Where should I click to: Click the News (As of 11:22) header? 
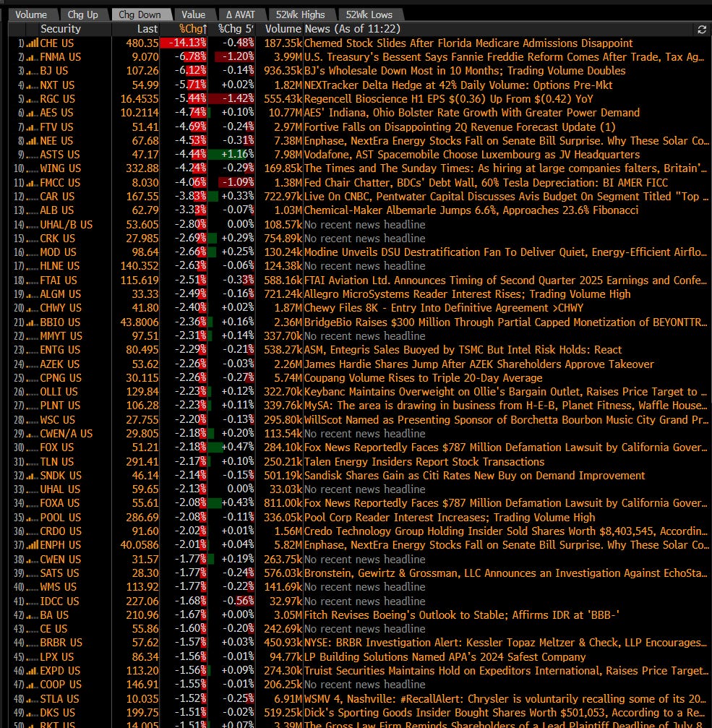pyautogui.click(x=352, y=29)
